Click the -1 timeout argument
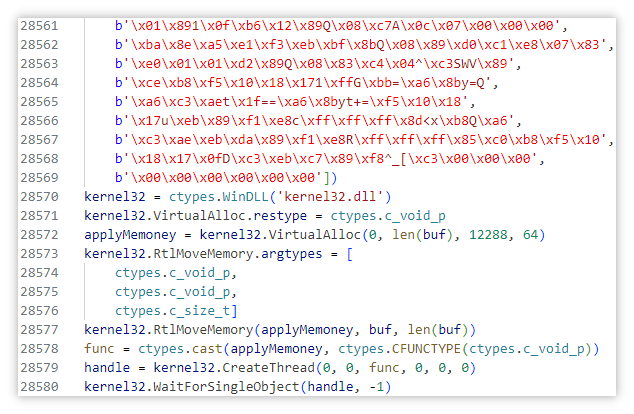Viewport: 634px width, 414px height. [x=376, y=387]
